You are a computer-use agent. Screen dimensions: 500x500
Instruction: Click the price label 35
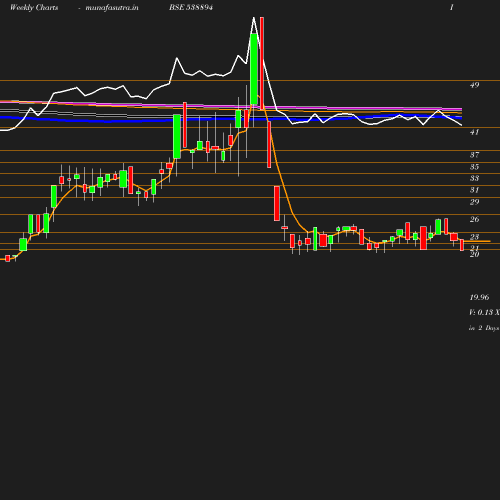coord(474,167)
